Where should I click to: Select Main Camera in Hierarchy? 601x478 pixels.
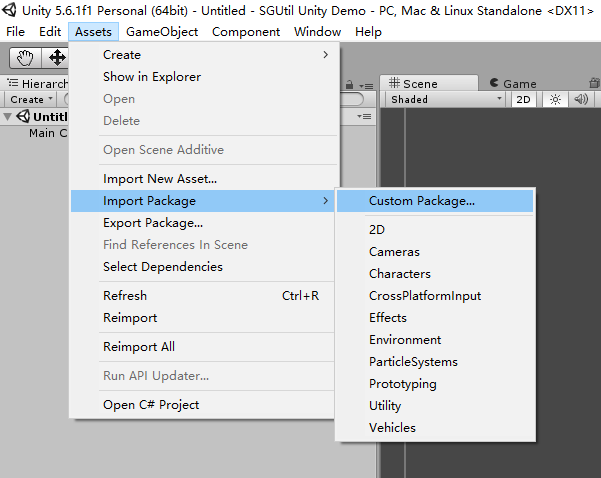pyautogui.click(x=48, y=133)
